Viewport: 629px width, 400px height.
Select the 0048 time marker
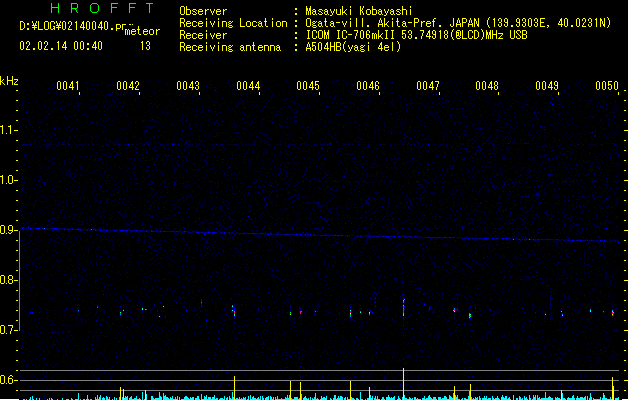(x=487, y=86)
